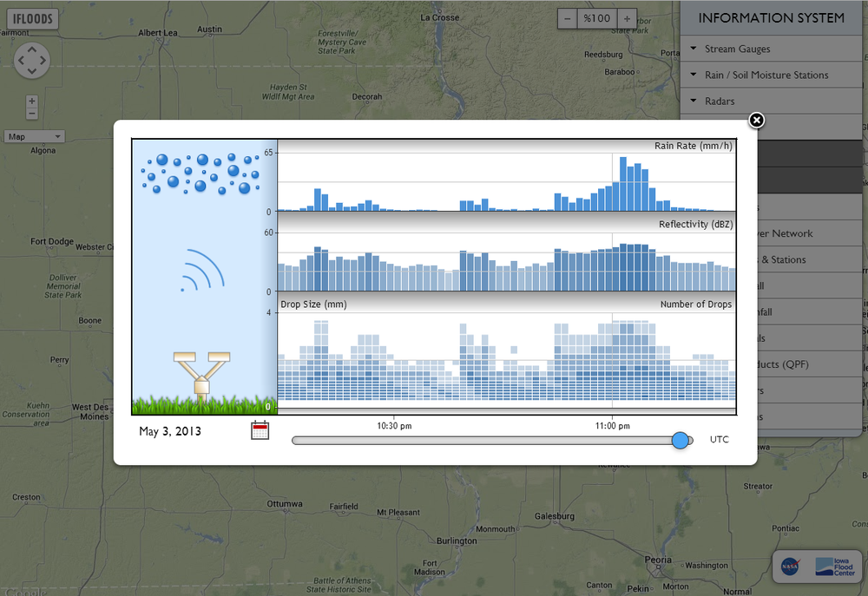Zoom out the map with minus button
868x596 pixels.
[x=32, y=114]
